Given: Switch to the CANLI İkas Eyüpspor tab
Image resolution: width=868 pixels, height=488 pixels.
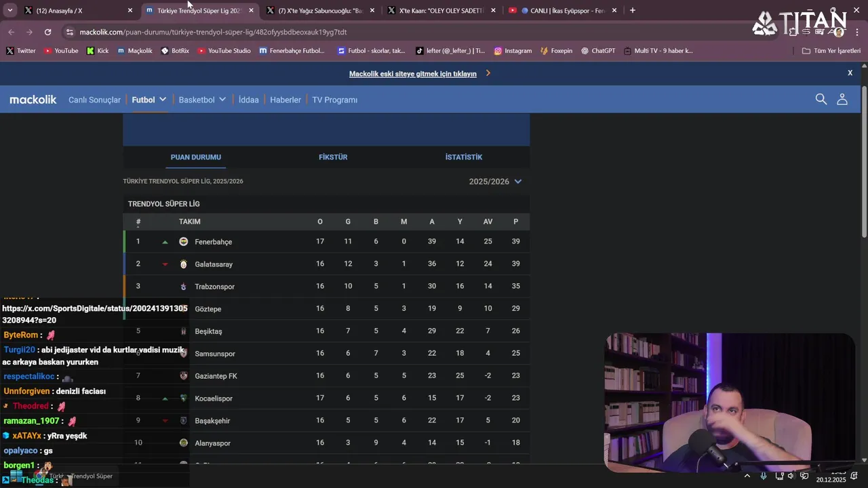Looking at the screenshot, I should [562, 10].
